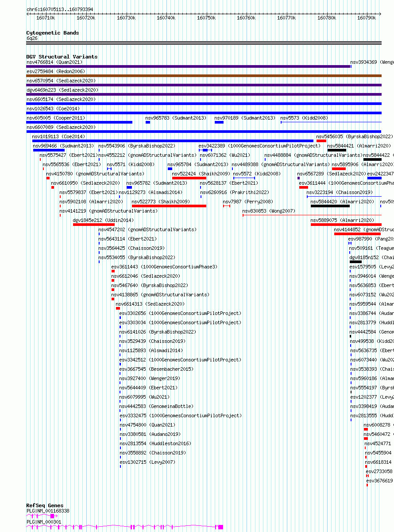Click the nsv5571 (Kidd2008) label
Viewport: 394px width, 532px height.
(x=131, y=164)
